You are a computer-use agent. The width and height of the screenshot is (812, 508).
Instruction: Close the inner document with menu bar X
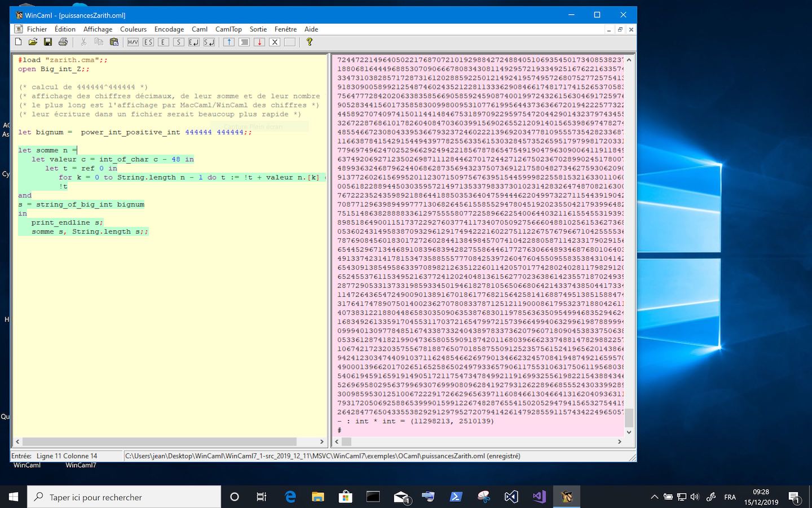631,30
